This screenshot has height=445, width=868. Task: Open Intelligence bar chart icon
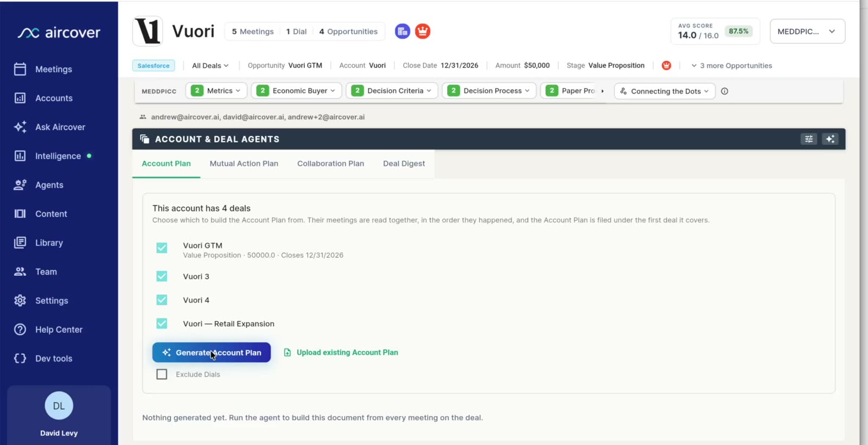click(x=20, y=156)
